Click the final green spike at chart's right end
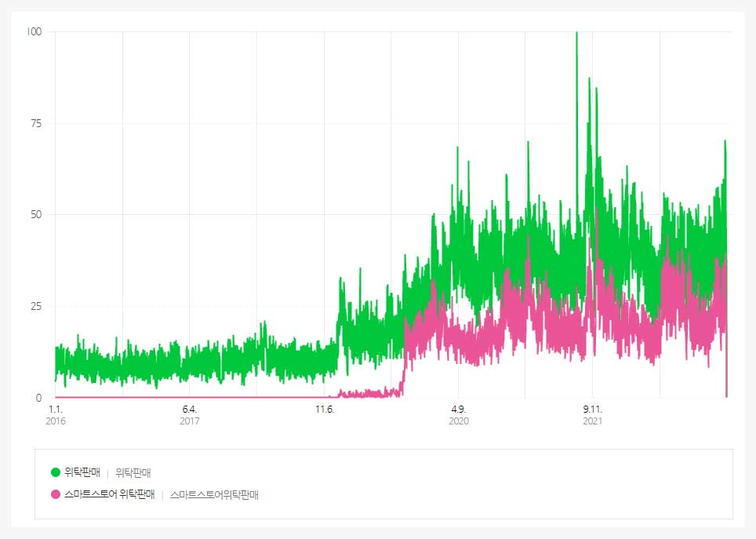Image resolution: width=756 pixels, height=539 pixels. [725, 144]
